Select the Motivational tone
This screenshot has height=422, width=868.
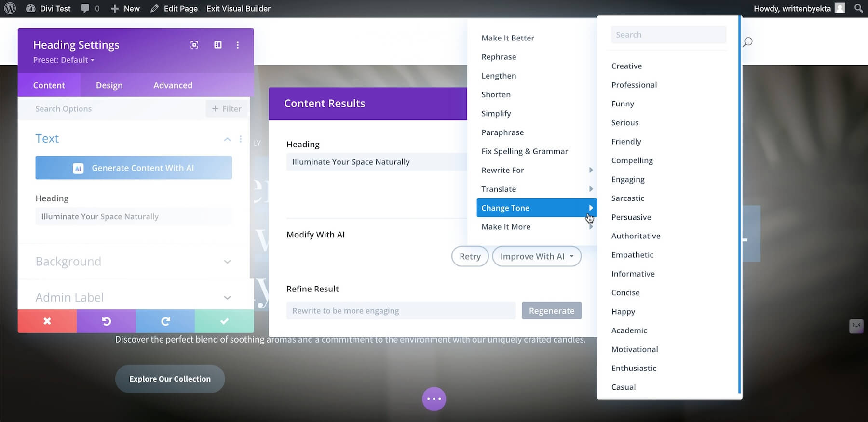coord(635,349)
